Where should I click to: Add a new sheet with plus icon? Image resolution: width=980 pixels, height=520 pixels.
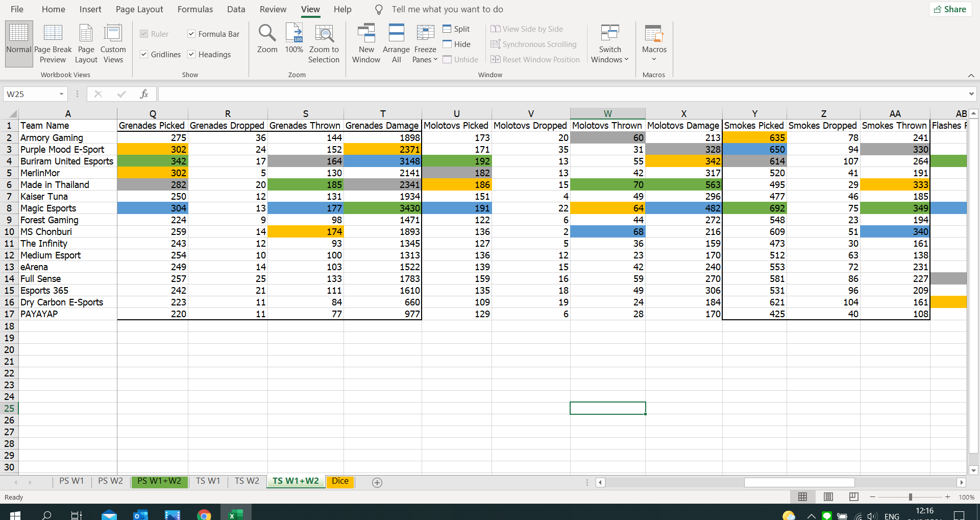click(x=377, y=483)
